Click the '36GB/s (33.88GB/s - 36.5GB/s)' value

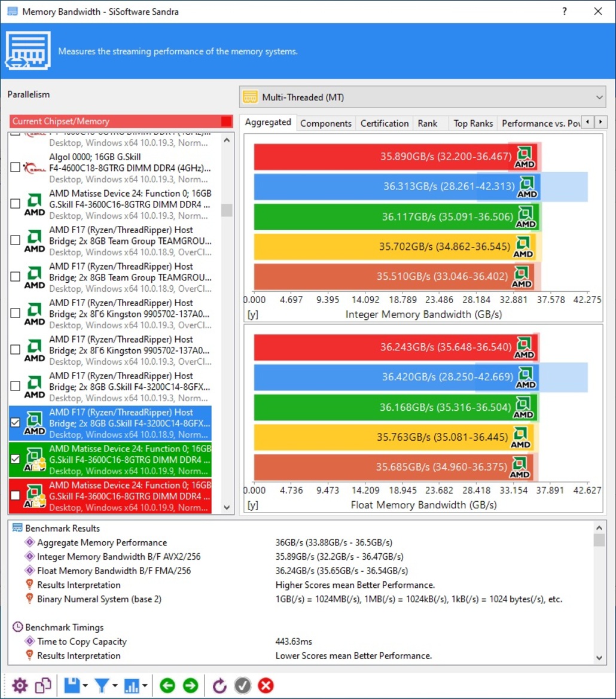[x=334, y=542]
